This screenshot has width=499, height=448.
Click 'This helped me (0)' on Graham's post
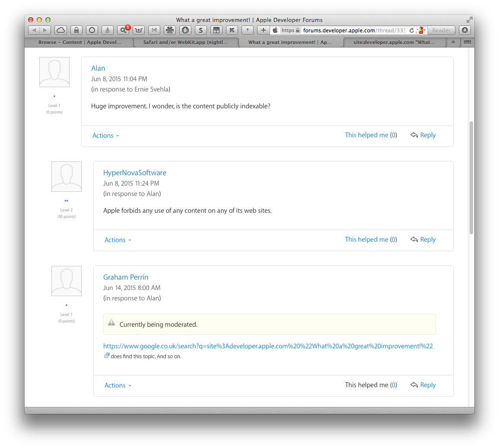click(371, 385)
